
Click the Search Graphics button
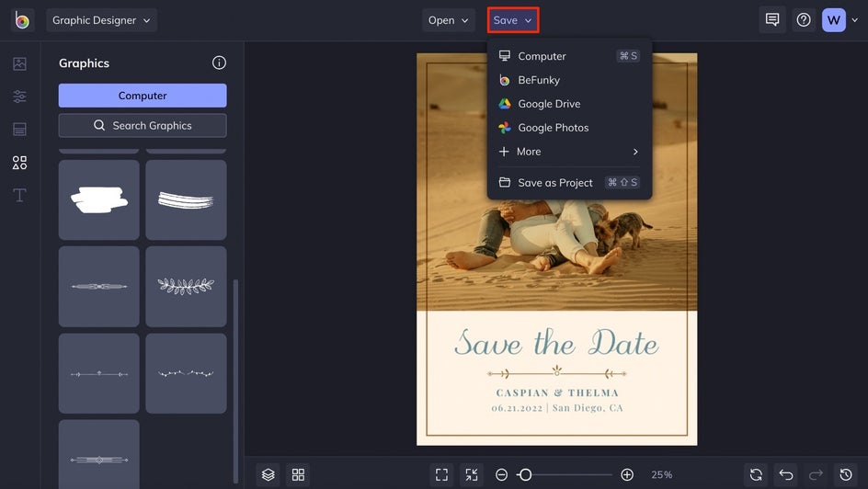tap(143, 125)
